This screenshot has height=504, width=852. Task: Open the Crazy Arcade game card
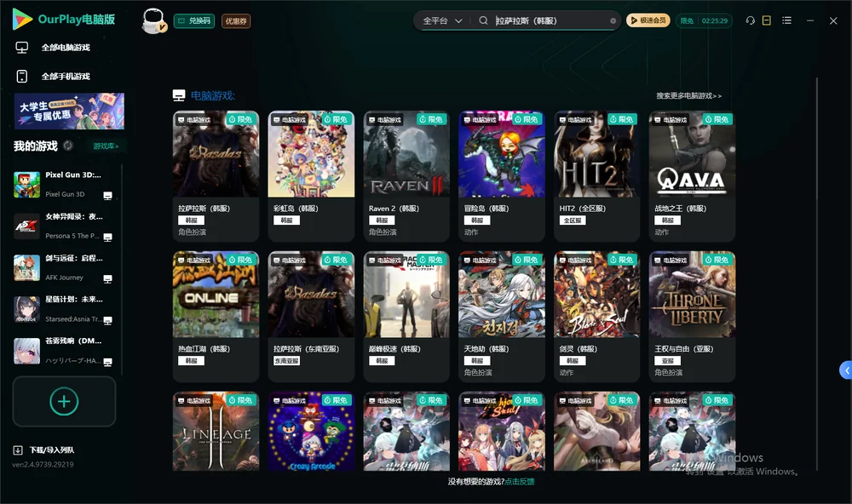pyautogui.click(x=311, y=432)
